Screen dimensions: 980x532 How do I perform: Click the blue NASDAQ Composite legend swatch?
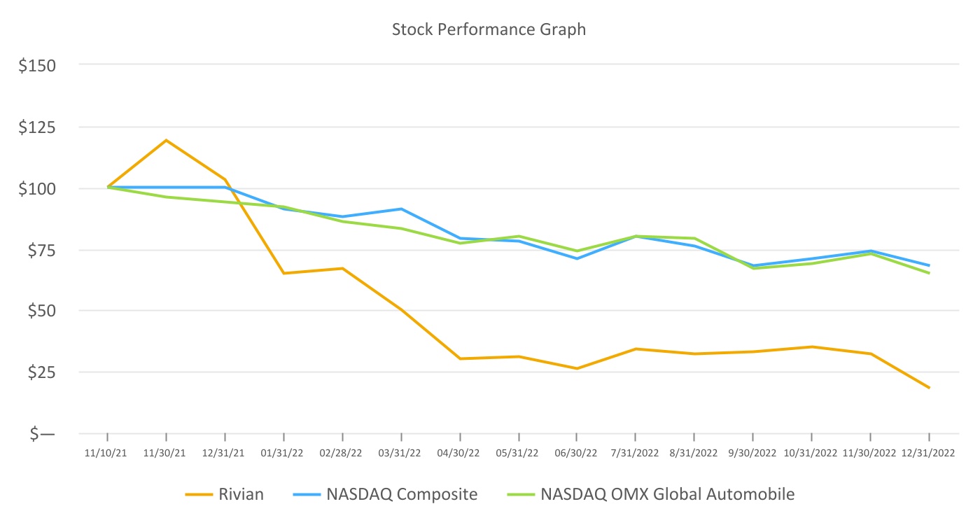[x=304, y=494]
